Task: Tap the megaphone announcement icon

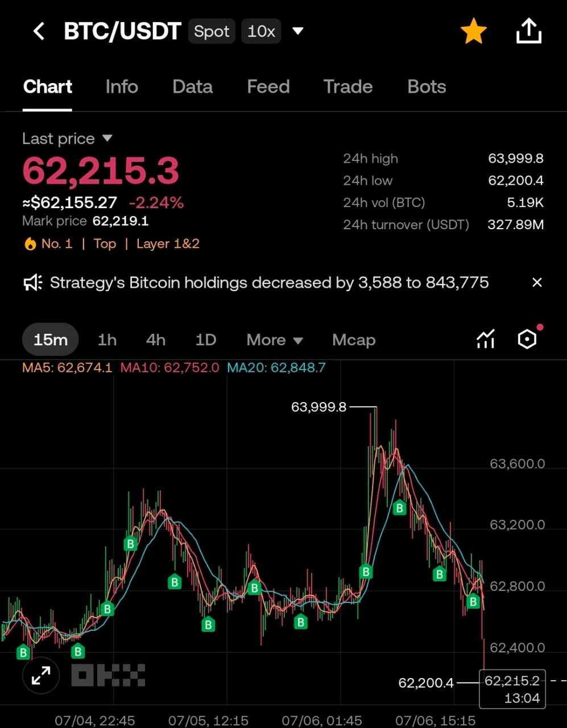Action: (32, 283)
